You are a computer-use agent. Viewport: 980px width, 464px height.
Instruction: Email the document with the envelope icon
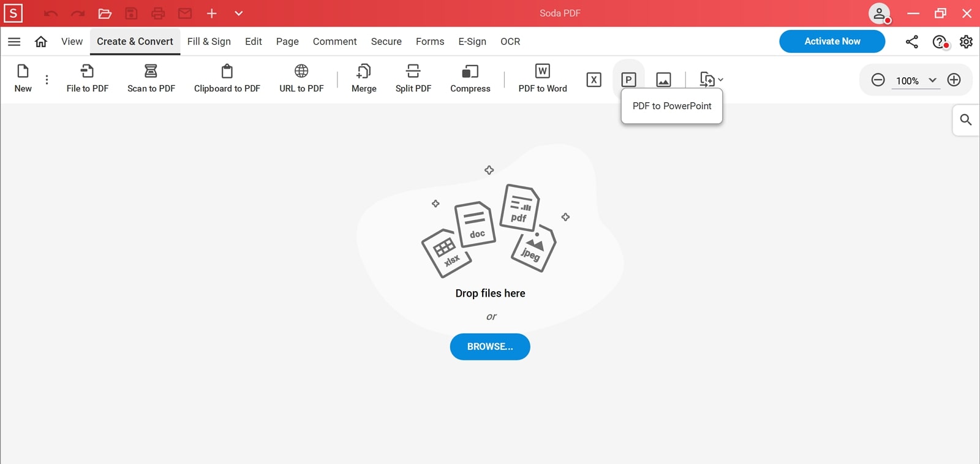(x=185, y=13)
